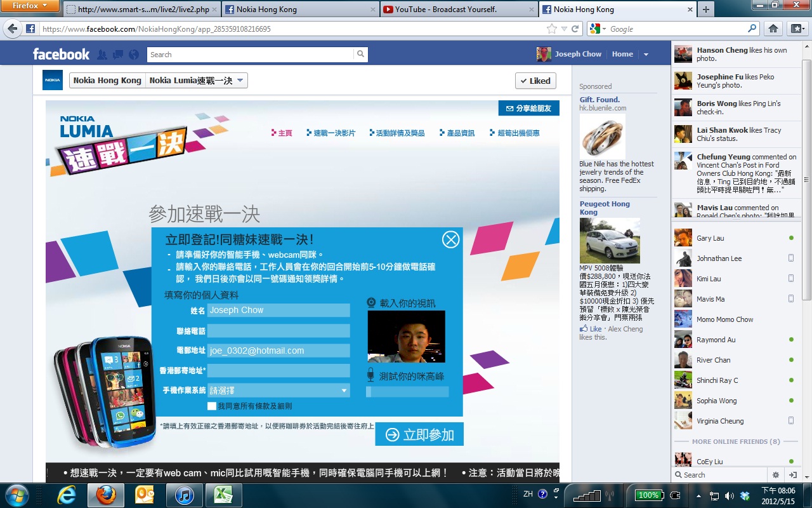812x508 pixels.
Task: Click the Nokia page logo thumbnail
Action: click(x=53, y=80)
